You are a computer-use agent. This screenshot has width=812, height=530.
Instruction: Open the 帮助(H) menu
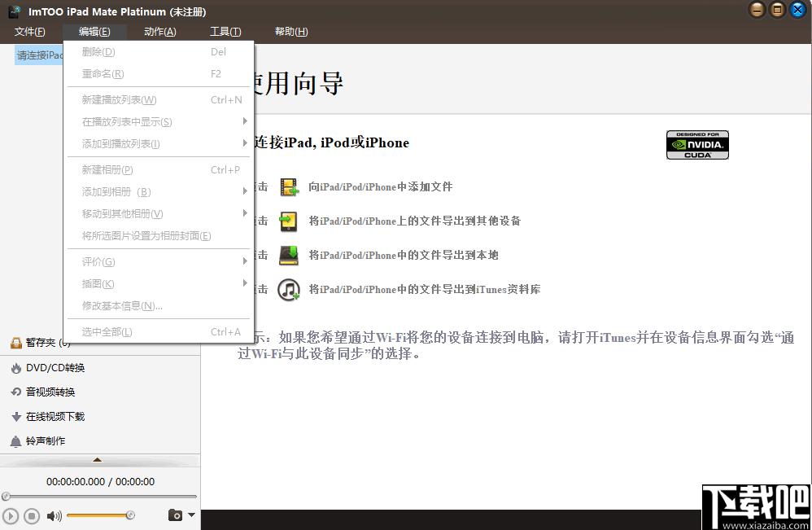click(291, 32)
